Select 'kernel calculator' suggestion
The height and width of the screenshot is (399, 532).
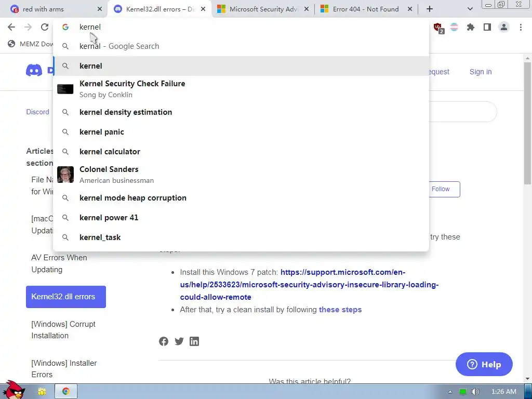point(241,152)
